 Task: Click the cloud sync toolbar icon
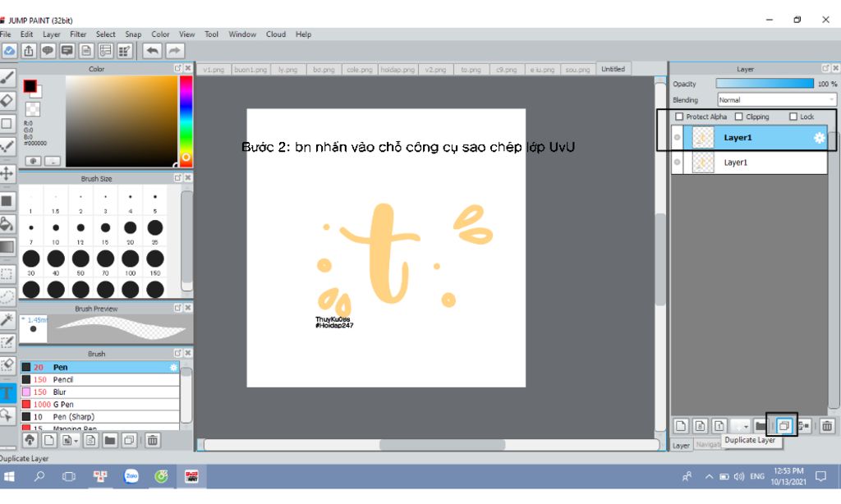(9, 51)
